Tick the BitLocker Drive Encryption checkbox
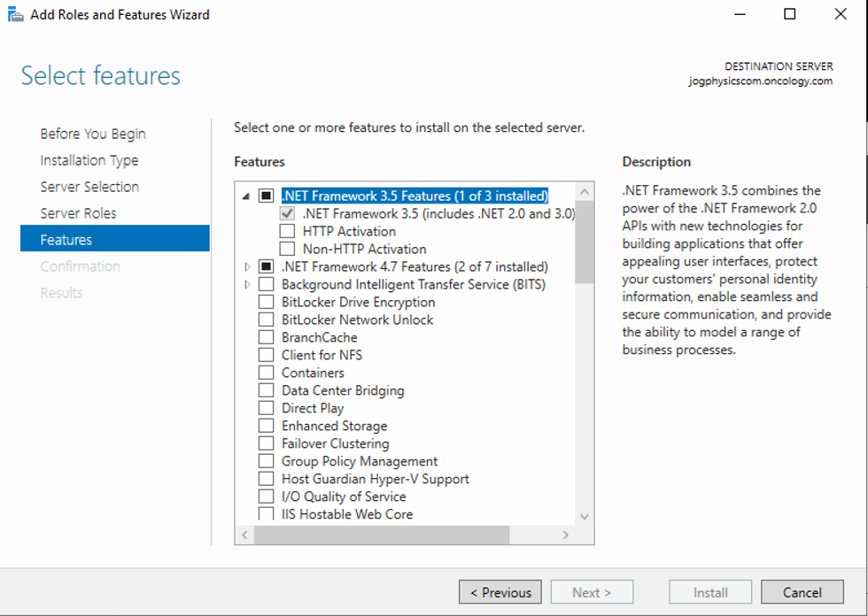868x616 pixels. point(266,302)
